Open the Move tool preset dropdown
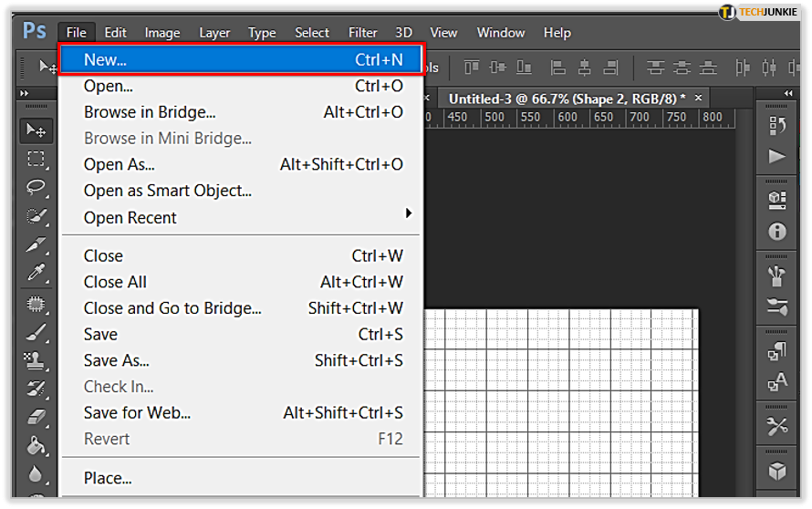Viewport: 812px width, 509px height. pos(47,68)
